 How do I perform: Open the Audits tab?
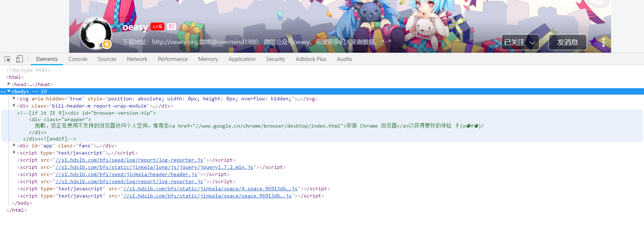click(x=345, y=59)
